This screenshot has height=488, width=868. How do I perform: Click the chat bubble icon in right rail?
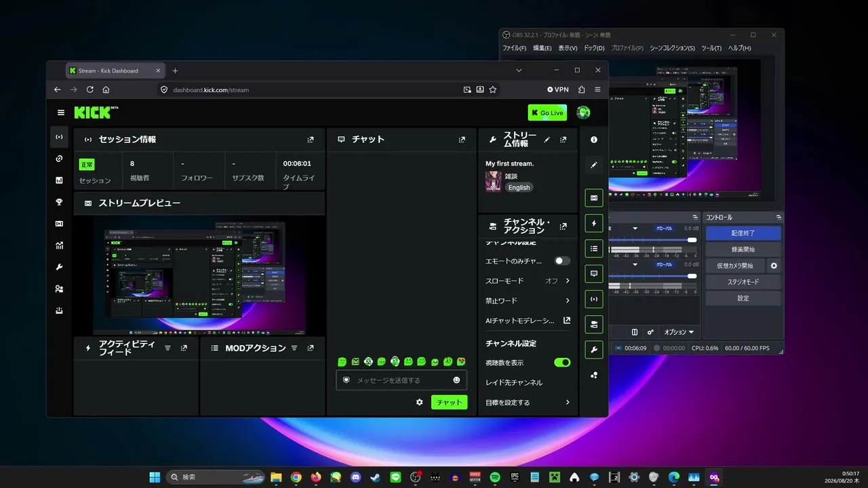594,274
